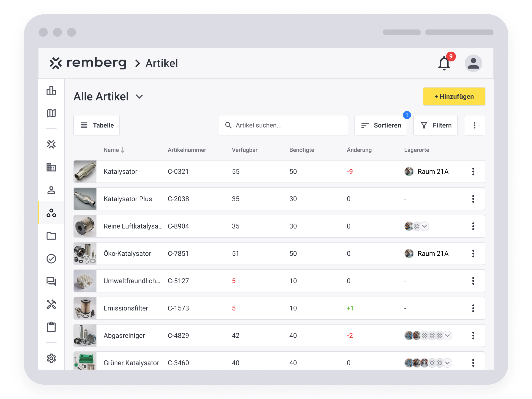The width and height of the screenshot is (532, 399).
Task: Open the files folder sidebar icon
Action: [51, 236]
